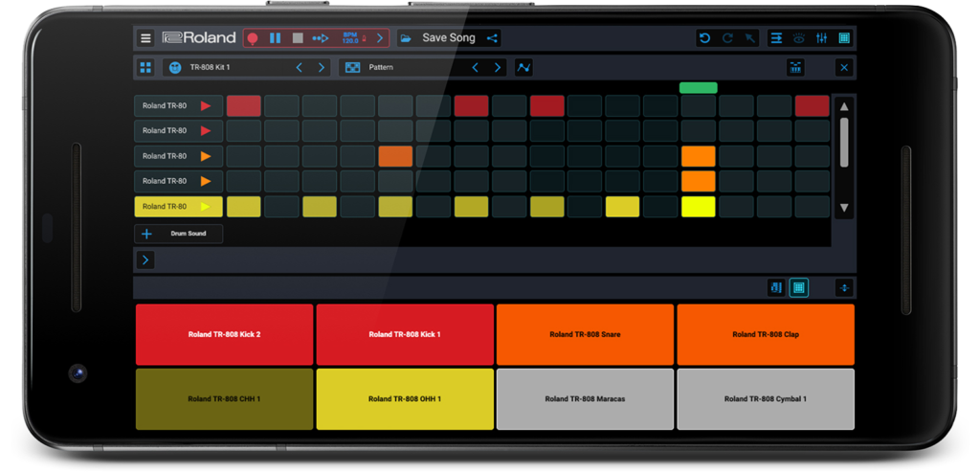Toggle orange step 5 in the third track

pos(395,156)
